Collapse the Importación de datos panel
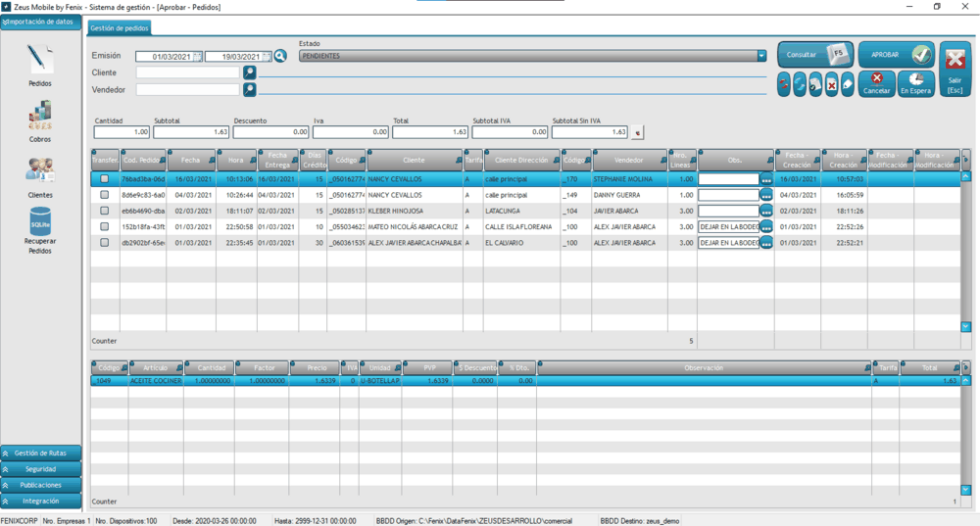Viewport: 980px width, 526px height. [x=40, y=22]
